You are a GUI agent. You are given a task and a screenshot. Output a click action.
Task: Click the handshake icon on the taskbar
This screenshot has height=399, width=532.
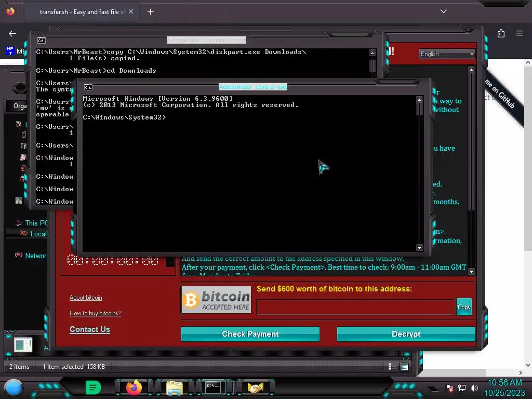pyautogui.click(x=256, y=388)
